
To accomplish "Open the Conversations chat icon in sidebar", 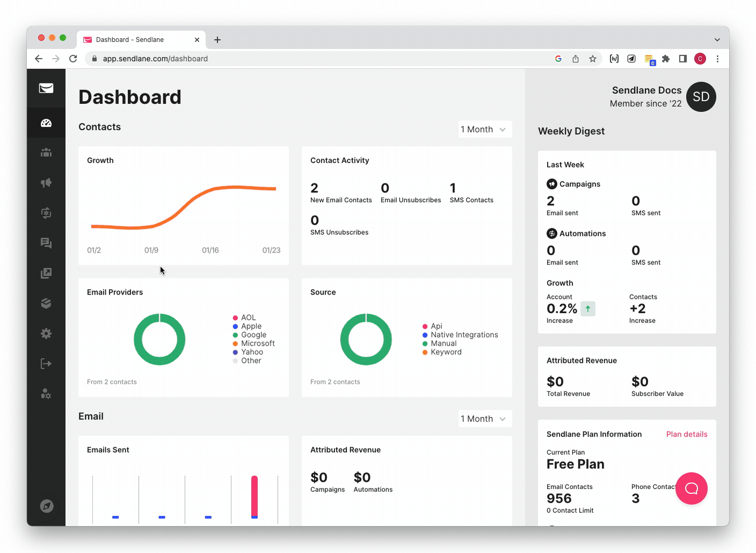I will (46, 243).
